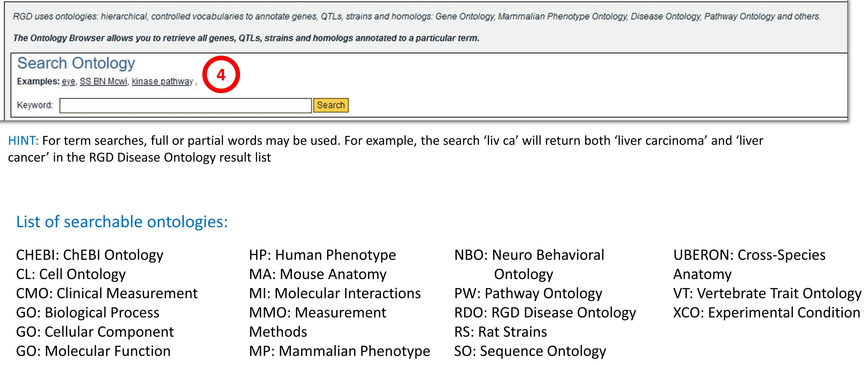This screenshot has height=365, width=868.
Task: Open the "eye" example link
Action: (x=68, y=82)
